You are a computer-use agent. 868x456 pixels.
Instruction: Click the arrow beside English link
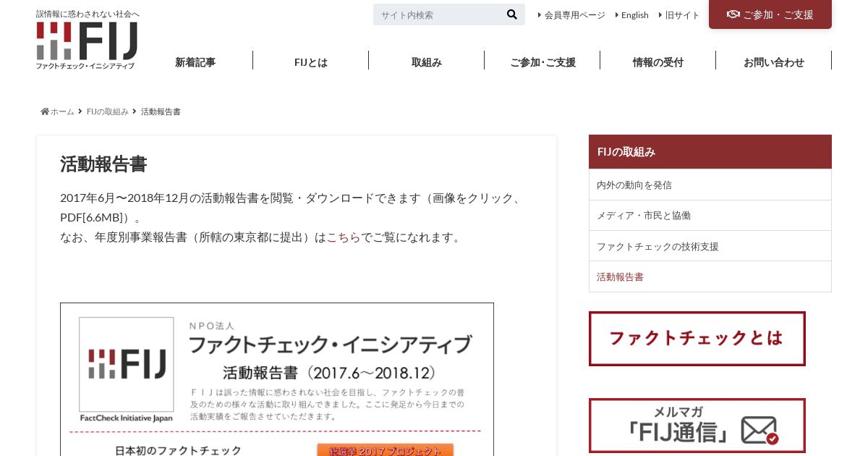[x=617, y=14]
